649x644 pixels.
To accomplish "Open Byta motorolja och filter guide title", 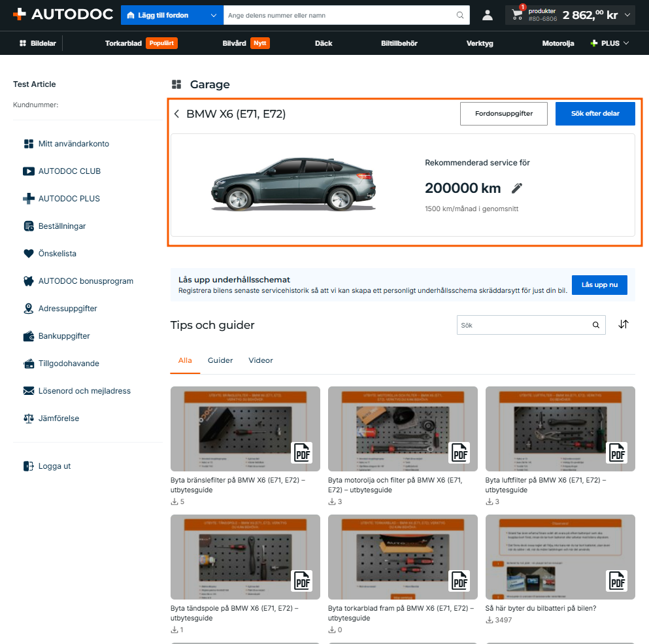I will pos(395,485).
